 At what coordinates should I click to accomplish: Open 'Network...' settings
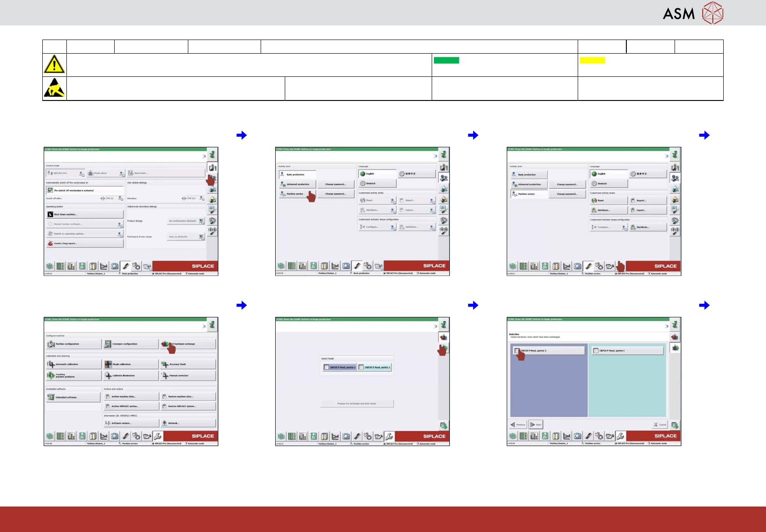pyautogui.click(x=188, y=423)
